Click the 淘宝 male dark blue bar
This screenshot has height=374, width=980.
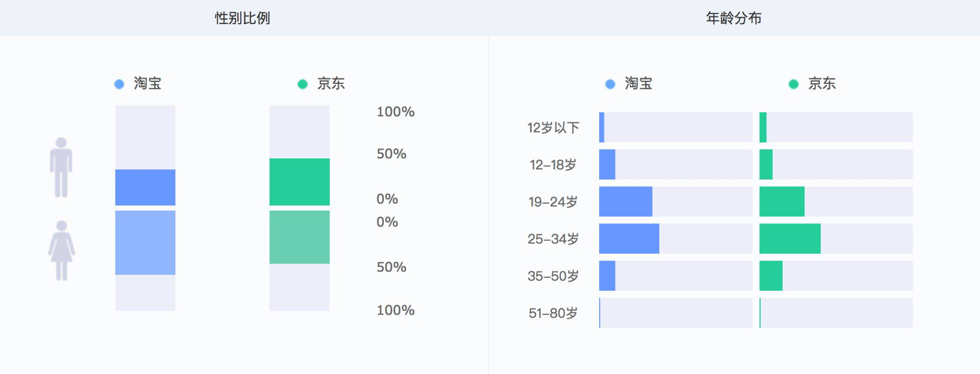tap(145, 187)
